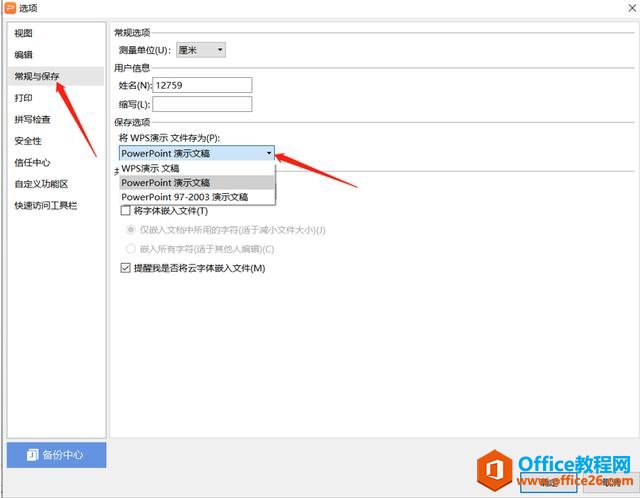
Task: Click the WPS 演示 icon in title bar
Action: (10, 8)
